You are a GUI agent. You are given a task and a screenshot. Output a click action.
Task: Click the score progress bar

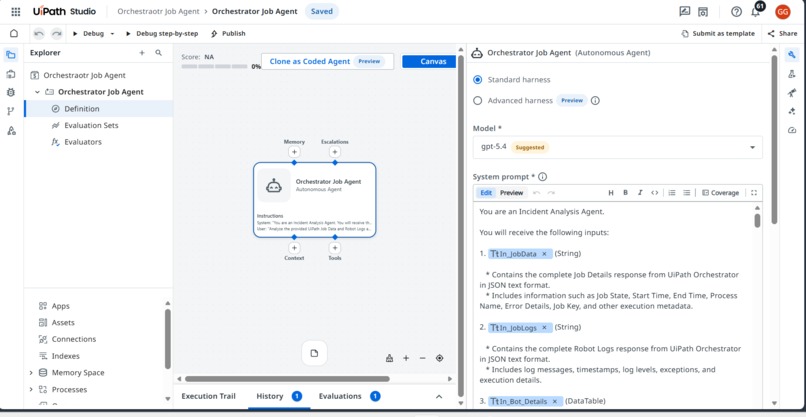214,67
